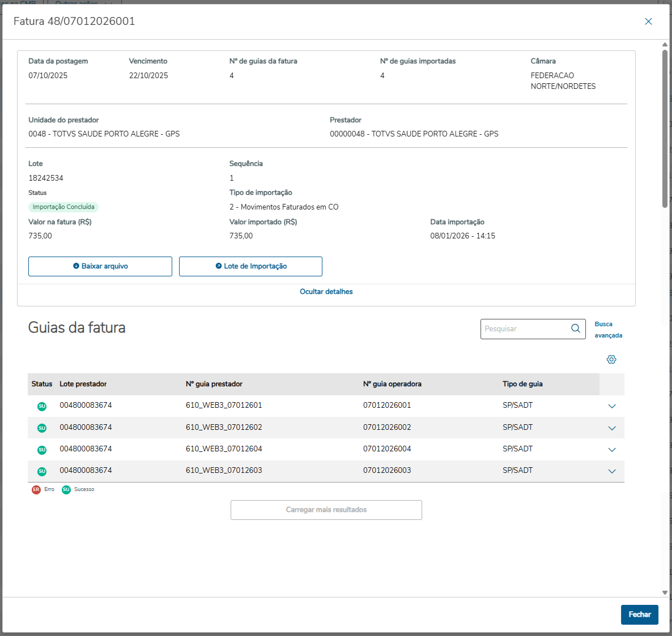Focus the Pesquisar search field
This screenshot has width=672, height=636.
coord(524,329)
